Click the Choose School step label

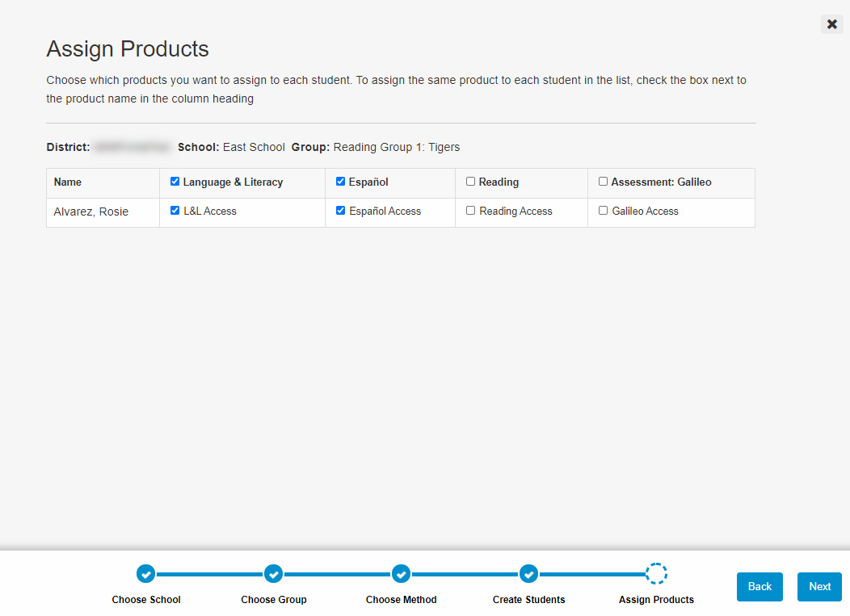[x=146, y=600]
